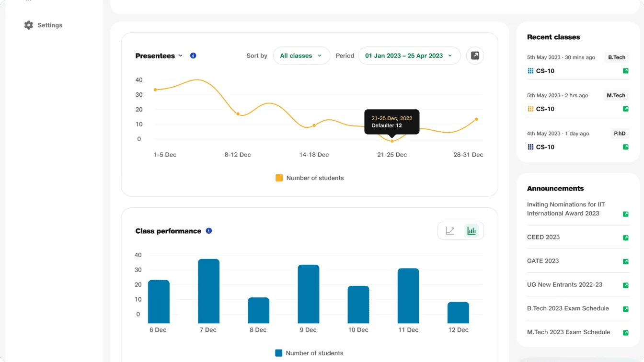Click the info icon beside Presentees
The image size is (644, 362).
point(193,56)
